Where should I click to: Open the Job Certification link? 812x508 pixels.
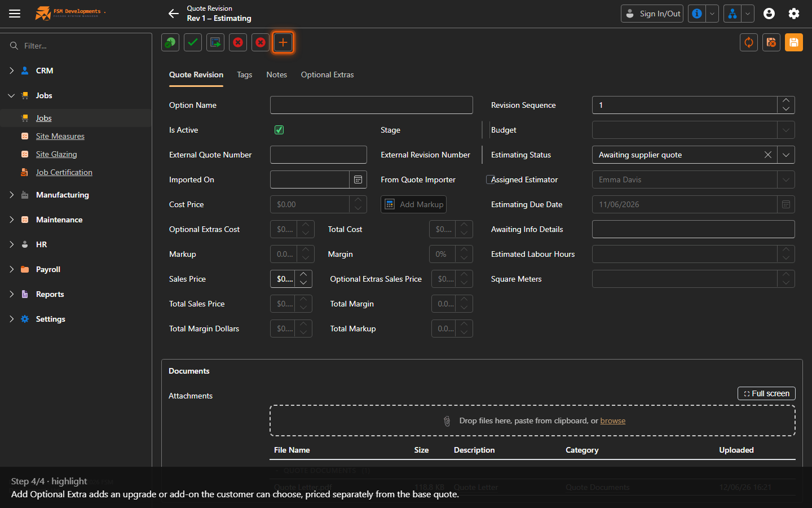click(x=64, y=172)
